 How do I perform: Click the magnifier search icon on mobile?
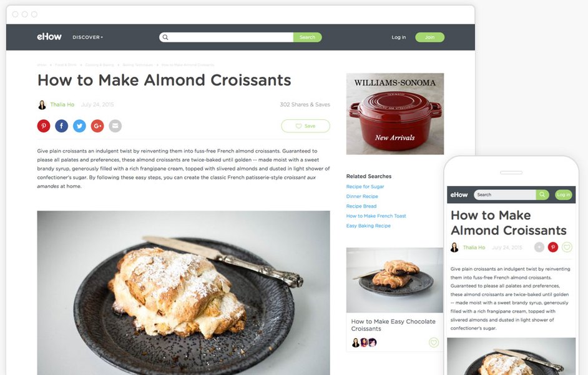click(x=542, y=194)
